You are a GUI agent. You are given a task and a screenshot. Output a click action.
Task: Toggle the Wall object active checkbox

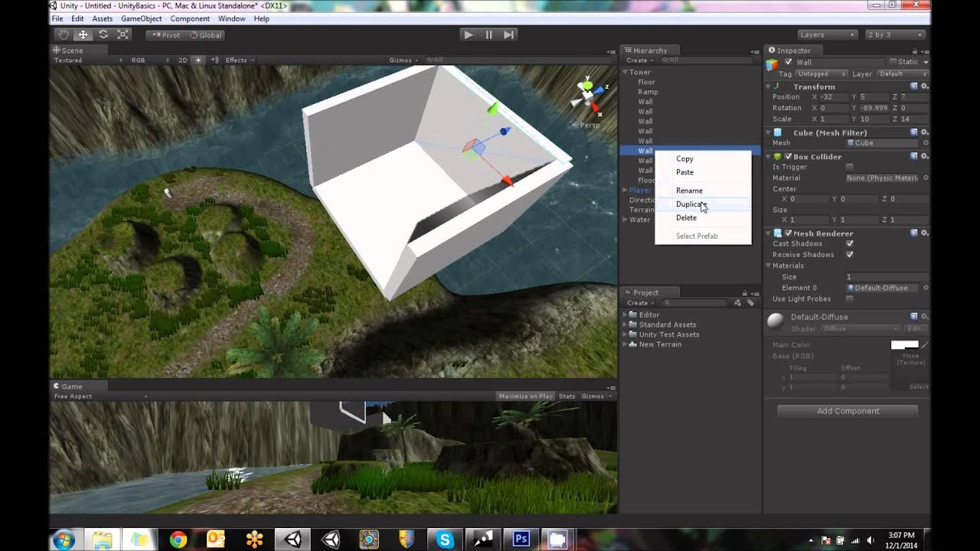789,62
